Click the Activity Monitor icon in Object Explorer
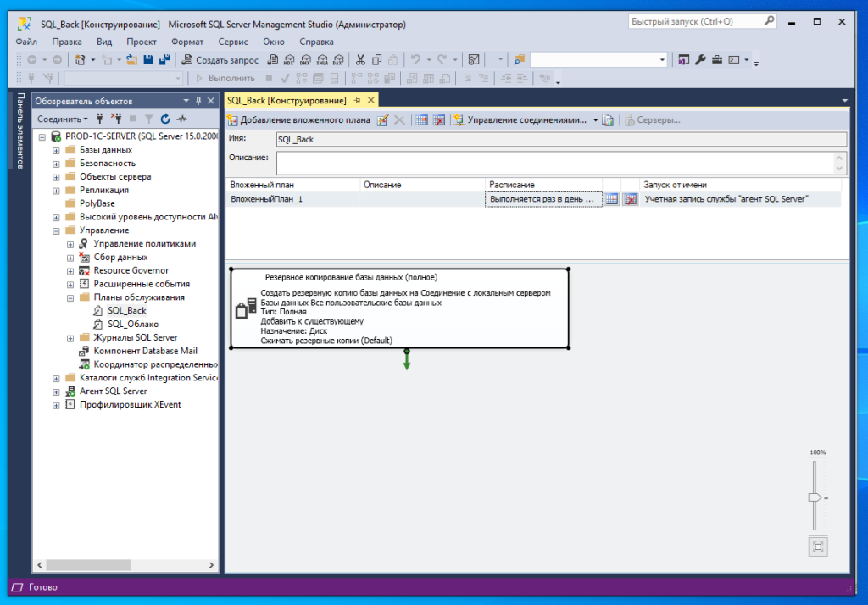 coord(181,119)
